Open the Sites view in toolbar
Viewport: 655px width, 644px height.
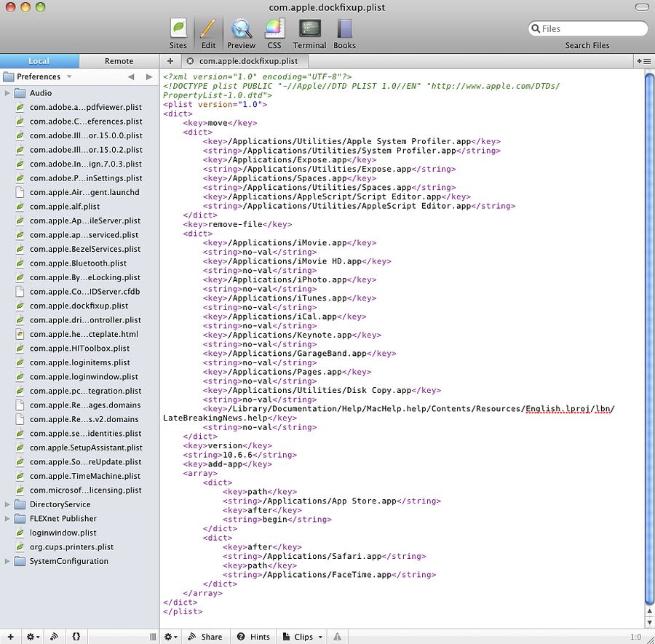pyautogui.click(x=178, y=33)
